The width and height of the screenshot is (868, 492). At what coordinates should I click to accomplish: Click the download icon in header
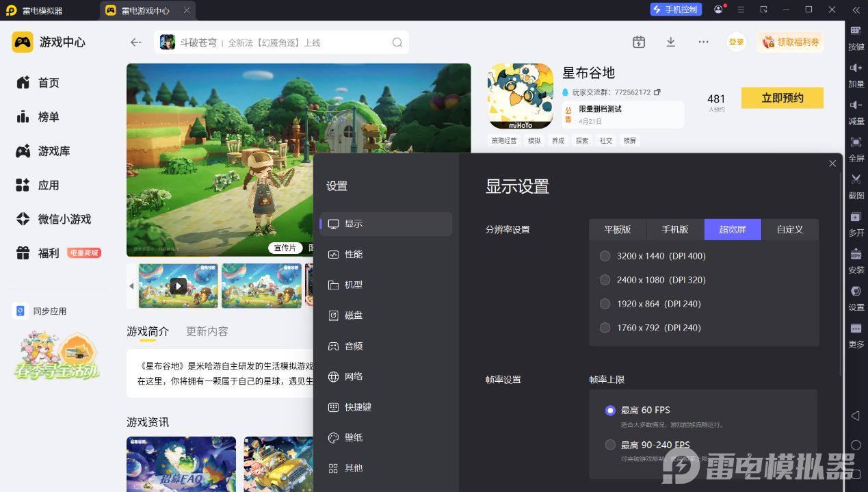(x=671, y=42)
